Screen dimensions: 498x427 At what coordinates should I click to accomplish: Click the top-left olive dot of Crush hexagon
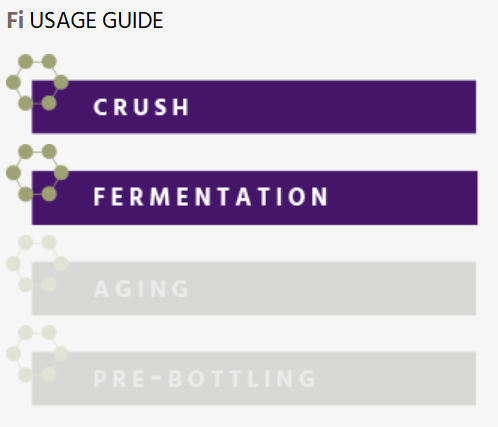26,61
